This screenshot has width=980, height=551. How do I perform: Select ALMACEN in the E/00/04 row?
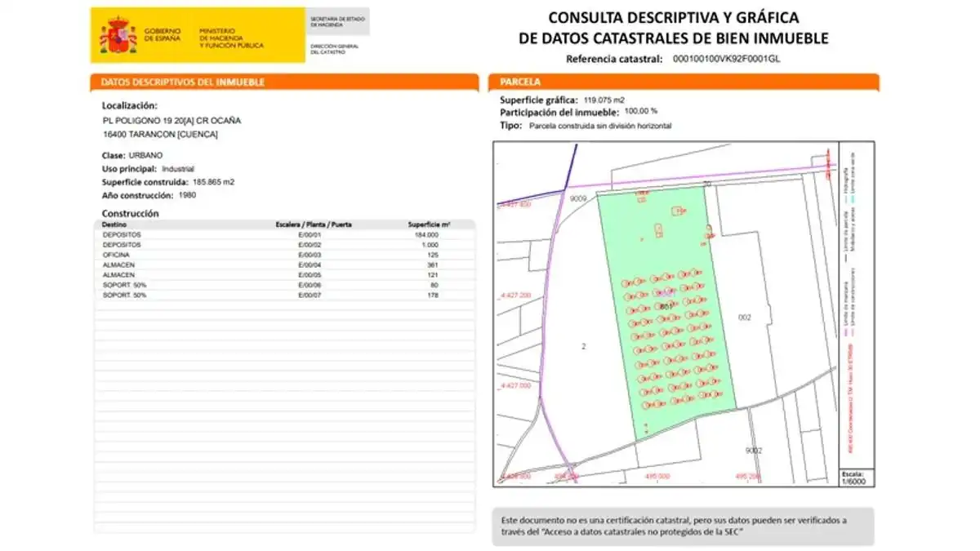point(118,265)
